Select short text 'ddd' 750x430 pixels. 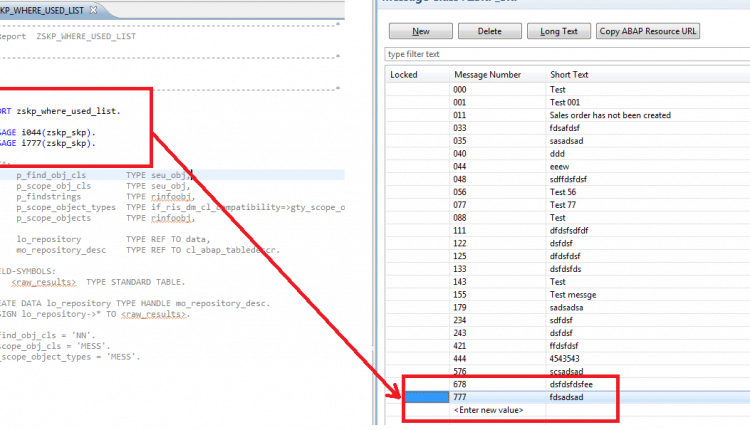[x=557, y=154]
